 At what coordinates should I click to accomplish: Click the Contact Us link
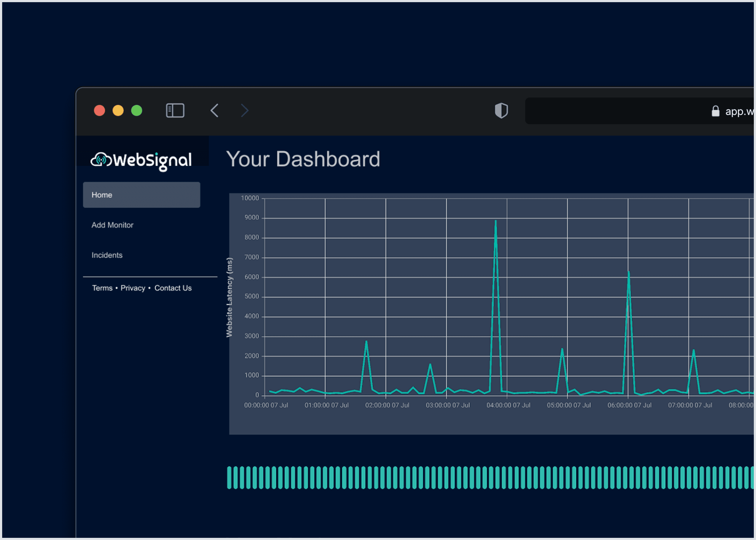173,288
